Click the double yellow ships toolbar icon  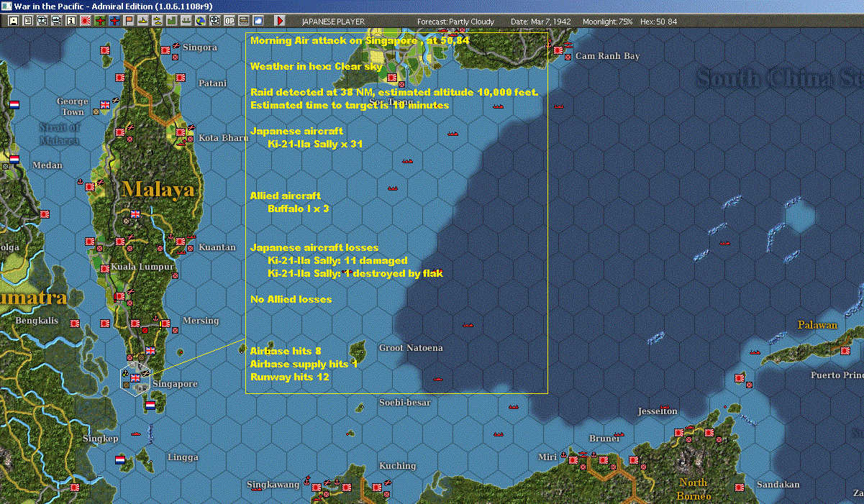point(157,22)
